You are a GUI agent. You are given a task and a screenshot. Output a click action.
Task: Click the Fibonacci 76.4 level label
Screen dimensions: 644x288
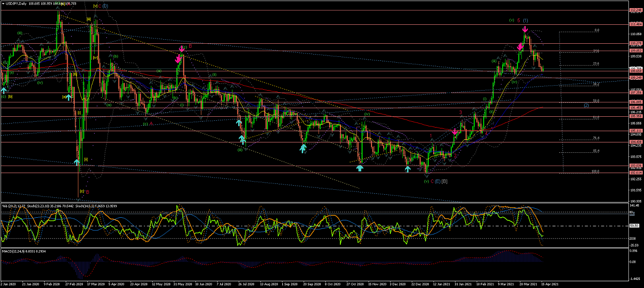[x=596, y=138]
